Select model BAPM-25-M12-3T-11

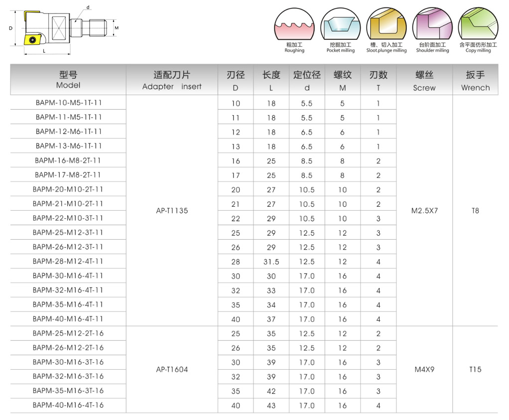(x=68, y=232)
